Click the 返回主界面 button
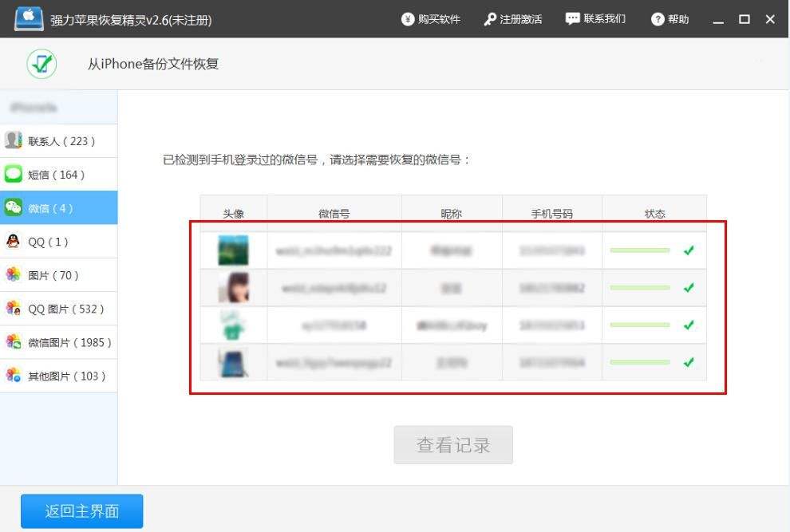The height and width of the screenshot is (532, 790). [x=81, y=511]
